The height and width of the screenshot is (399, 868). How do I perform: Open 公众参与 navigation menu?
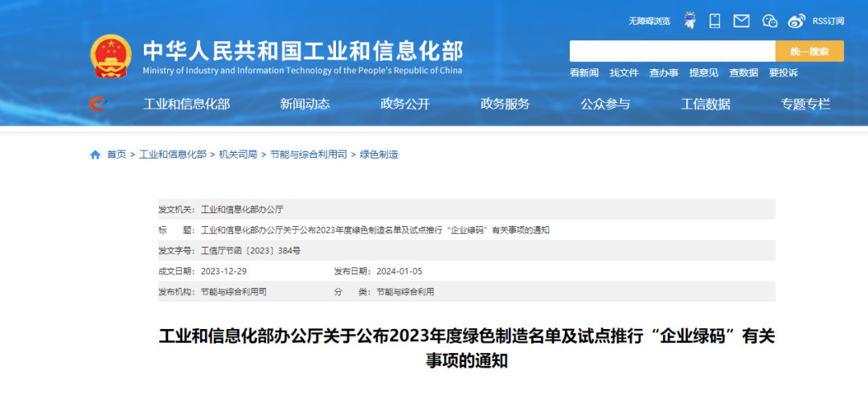[x=605, y=104]
